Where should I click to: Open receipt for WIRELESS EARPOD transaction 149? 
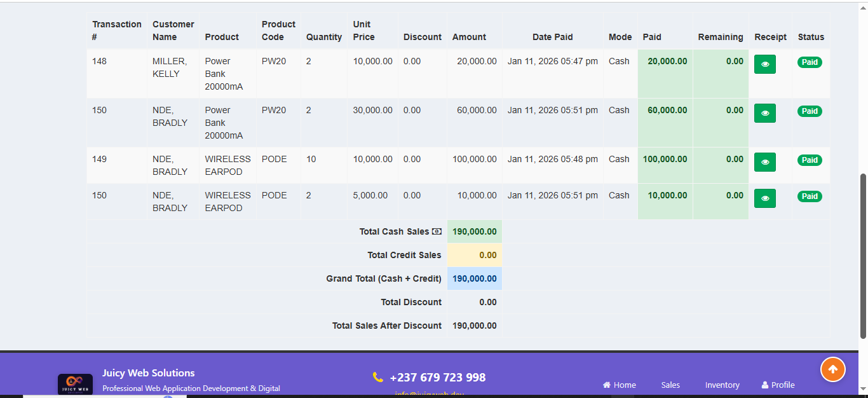[x=764, y=162]
